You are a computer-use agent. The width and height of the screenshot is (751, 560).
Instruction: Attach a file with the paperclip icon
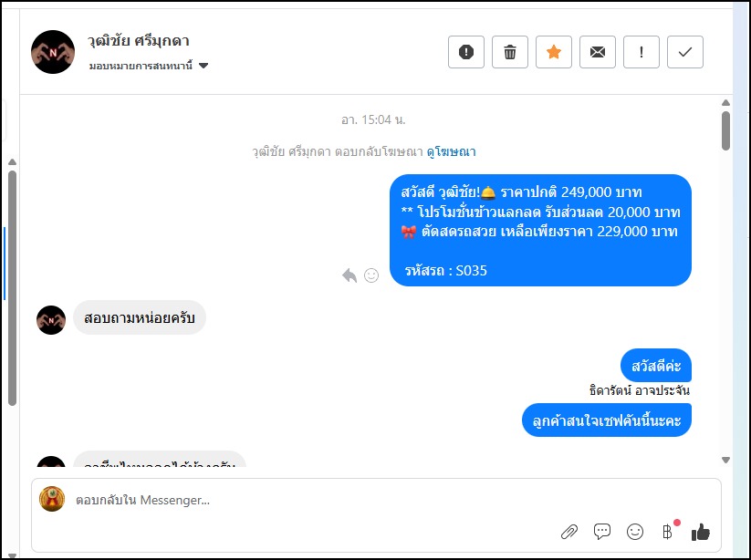568,531
